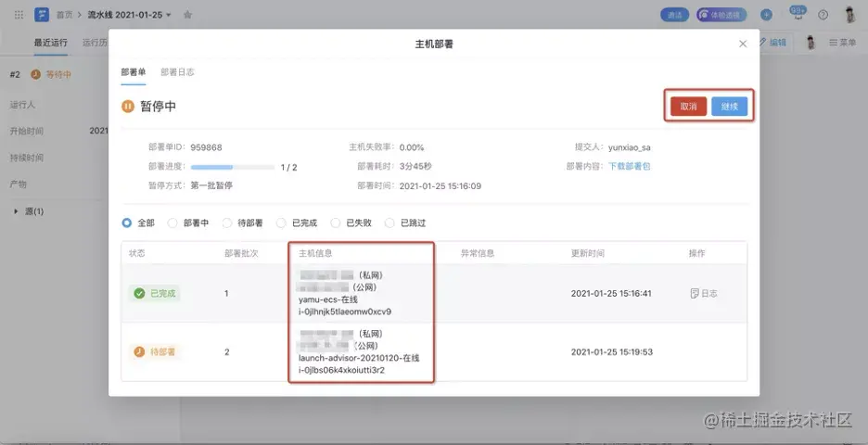Open the 菜单 hamburger menu
Image resolution: width=868 pixels, height=445 pixels.
click(843, 42)
